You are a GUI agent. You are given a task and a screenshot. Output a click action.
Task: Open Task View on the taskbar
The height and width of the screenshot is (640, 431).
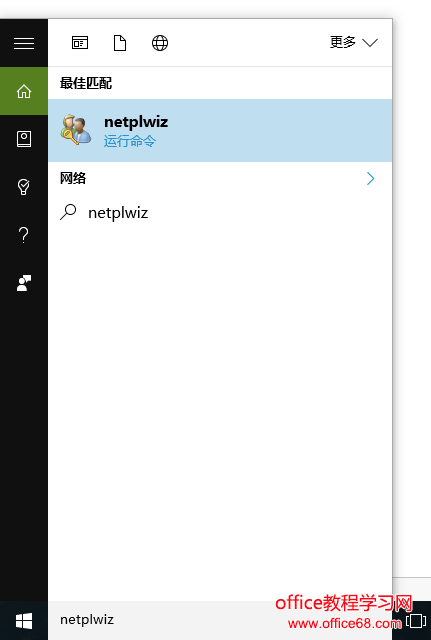coord(416,621)
